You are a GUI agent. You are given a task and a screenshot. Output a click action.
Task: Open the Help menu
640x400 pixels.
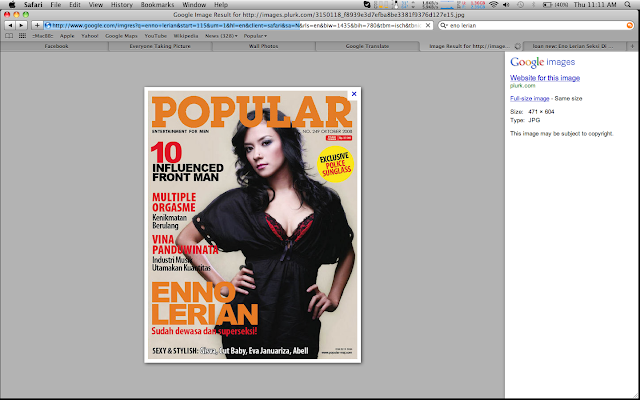(221, 5)
